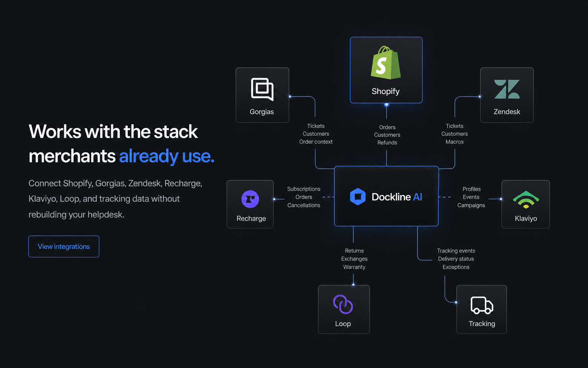Click the blue 'already use.' heading text
Image resolution: width=588 pixels, height=368 pixels.
[x=166, y=156]
